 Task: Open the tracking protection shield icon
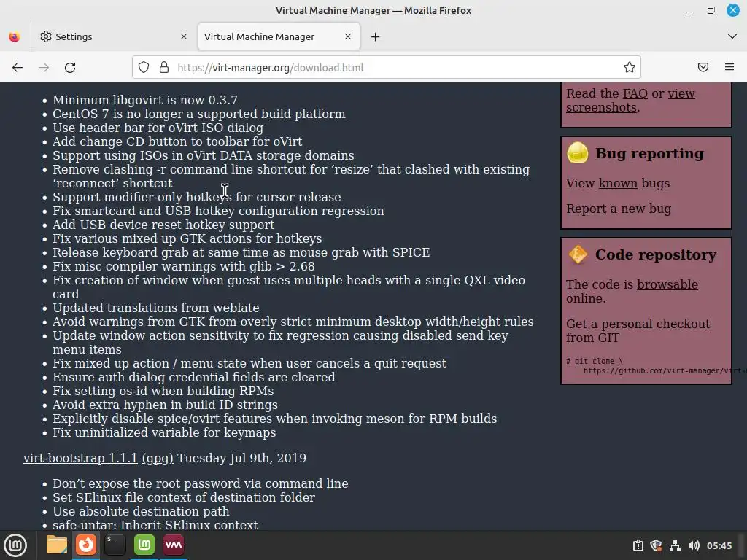144,68
